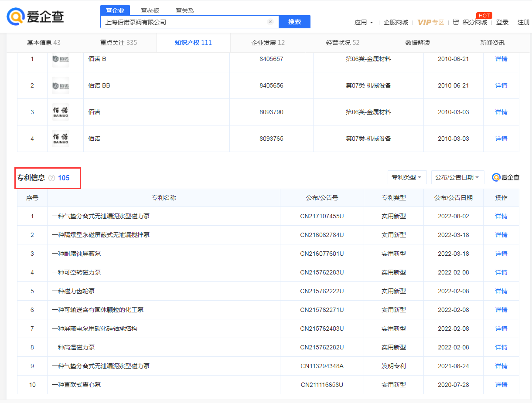Select the 知识产权 111 tab
This screenshot has height=403, width=532.
point(193,43)
